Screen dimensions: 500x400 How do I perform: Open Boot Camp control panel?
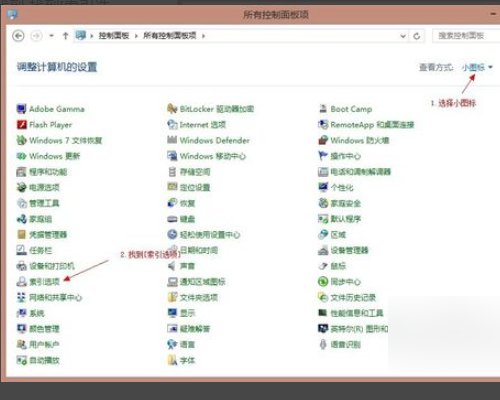pos(345,109)
